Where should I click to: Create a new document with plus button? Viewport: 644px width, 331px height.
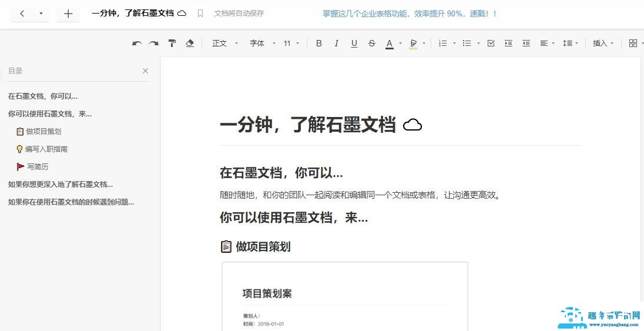68,14
